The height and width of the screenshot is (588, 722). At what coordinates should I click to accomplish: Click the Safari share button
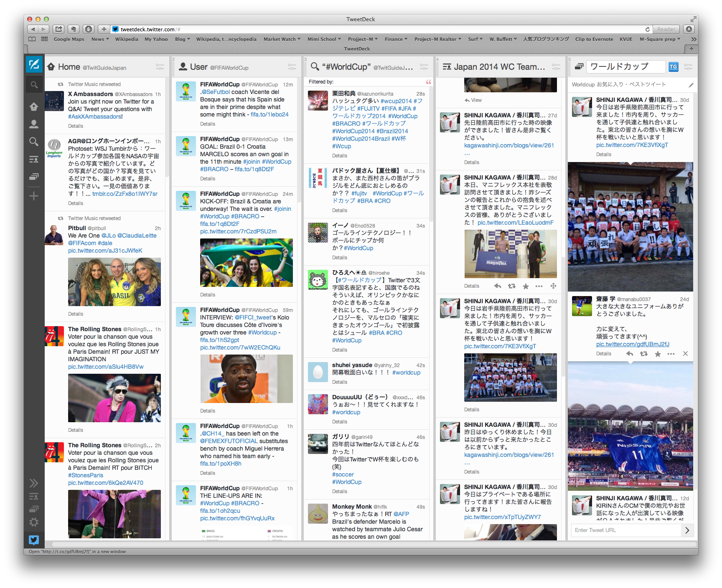59,29
